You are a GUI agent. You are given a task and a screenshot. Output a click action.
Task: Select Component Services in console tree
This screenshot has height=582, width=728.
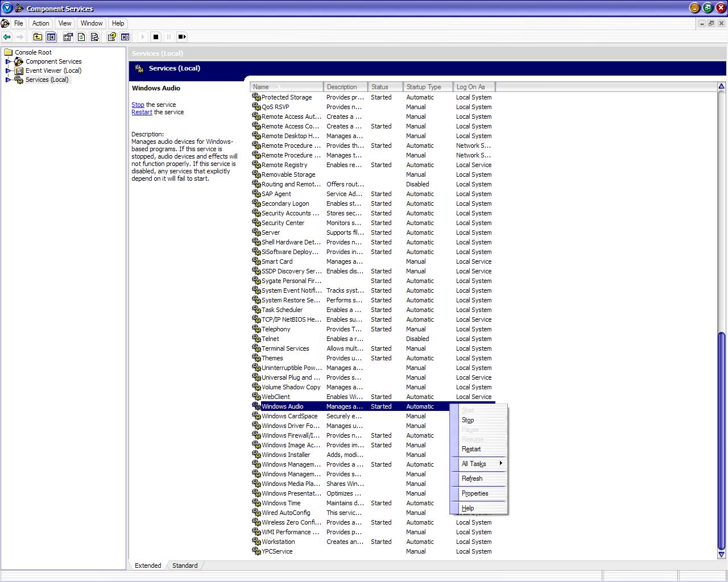pyautogui.click(x=53, y=61)
